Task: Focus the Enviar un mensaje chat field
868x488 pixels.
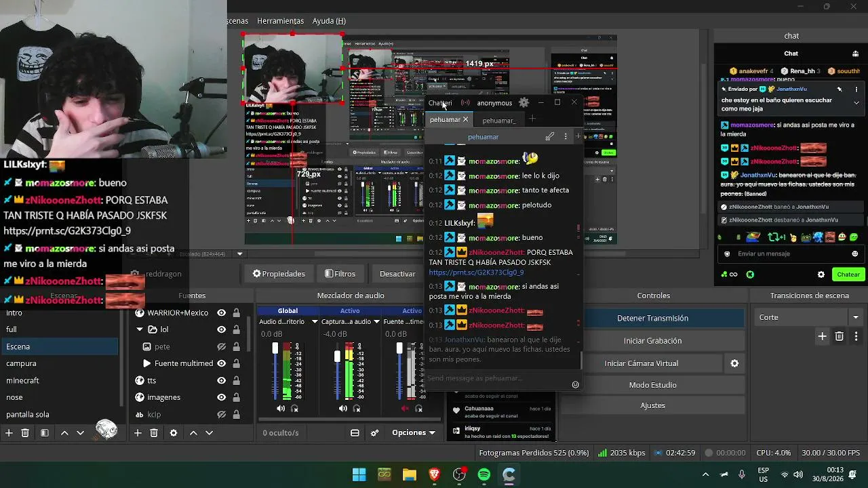Action: pyautogui.click(x=791, y=253)
